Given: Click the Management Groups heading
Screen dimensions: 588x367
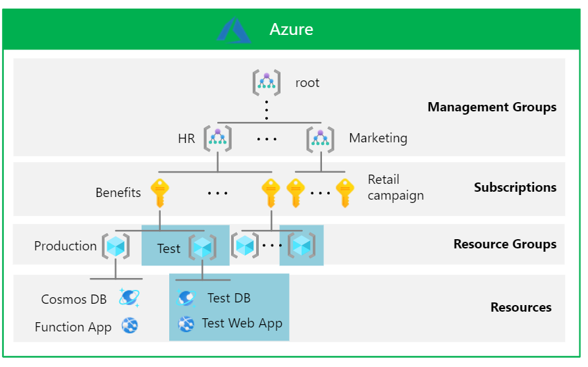Looking at the screenshot, I should pos(492,107).
